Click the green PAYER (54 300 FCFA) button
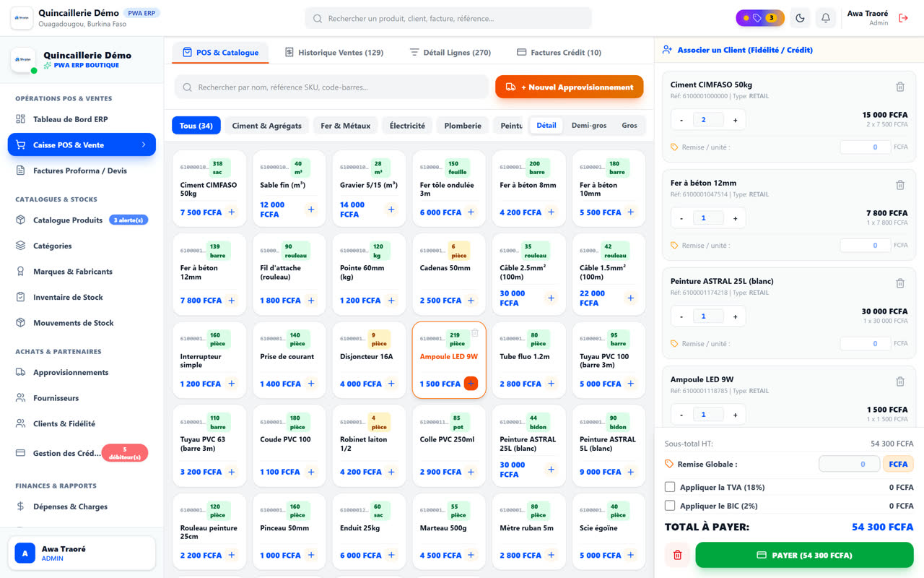The width and height of the screenshot is (924, 578). [804, 555]
